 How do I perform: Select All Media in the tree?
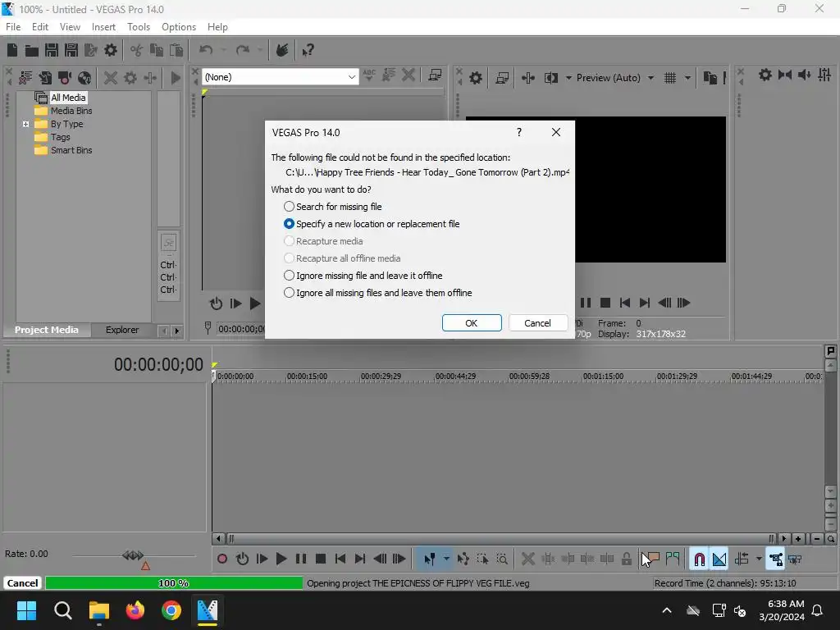[68, 98]
